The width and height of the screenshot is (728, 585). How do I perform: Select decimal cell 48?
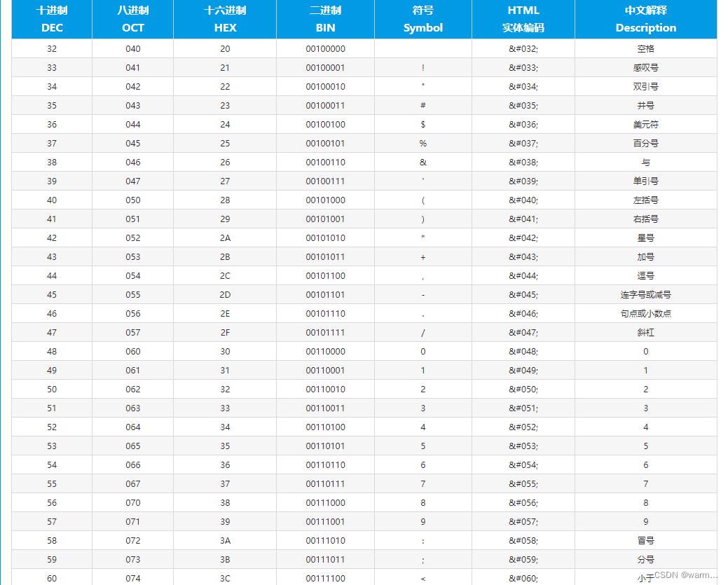click(x=52, y=352)
